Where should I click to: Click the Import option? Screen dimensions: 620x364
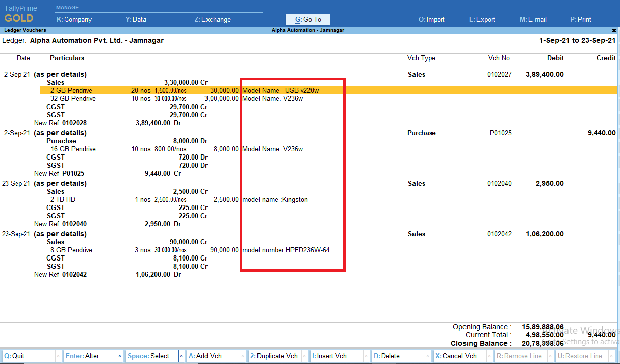click(x=431, y=19)
